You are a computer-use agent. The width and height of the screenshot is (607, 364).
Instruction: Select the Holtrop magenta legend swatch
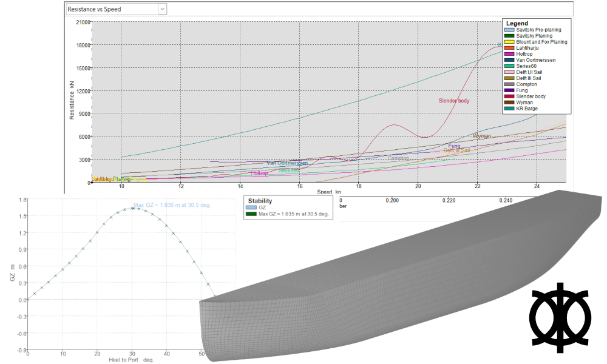510,54
